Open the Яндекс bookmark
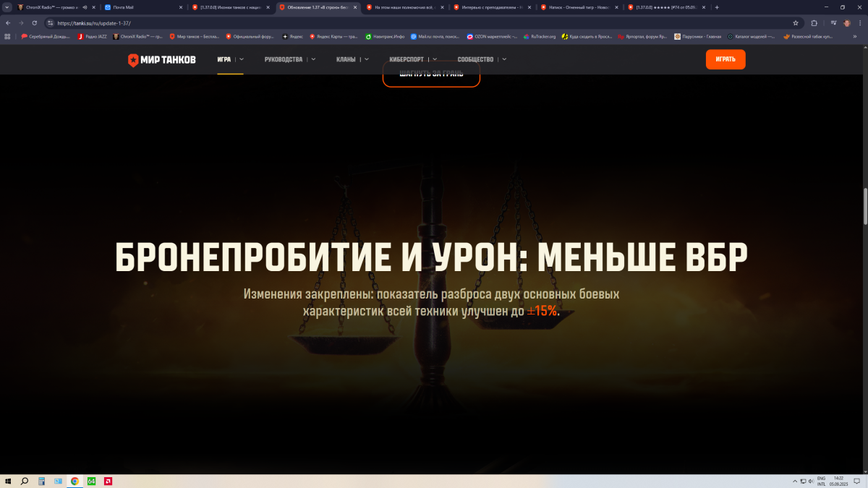This screenshot has height=488, width=868. [293, 36]
